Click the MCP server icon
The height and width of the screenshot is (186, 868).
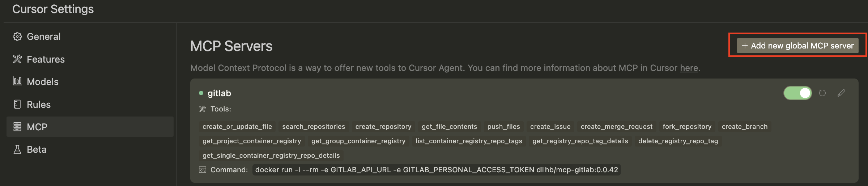(17, 127)
